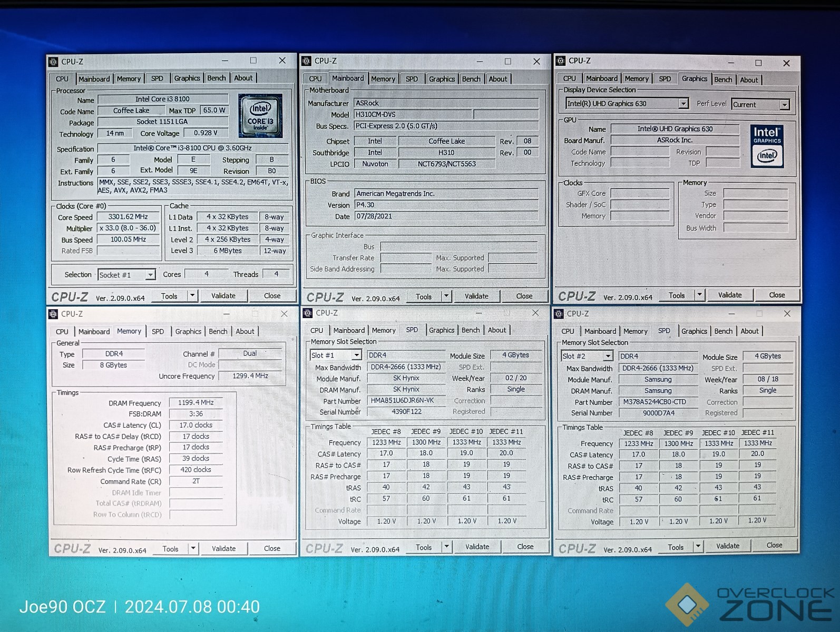Minimize the Graphics CPU-Z window
The width and height of the screenshot is (840, 632).
(x=731, y=63)
